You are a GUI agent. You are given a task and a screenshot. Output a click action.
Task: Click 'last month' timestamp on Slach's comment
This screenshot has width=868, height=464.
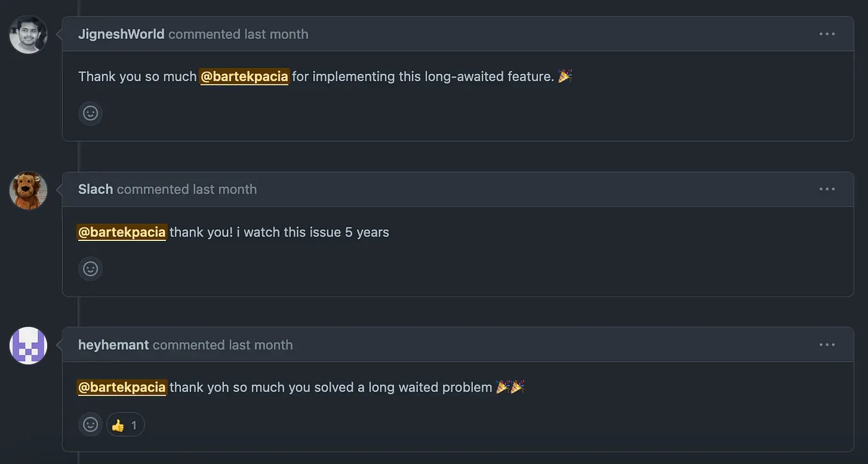(x=224, y=189)
